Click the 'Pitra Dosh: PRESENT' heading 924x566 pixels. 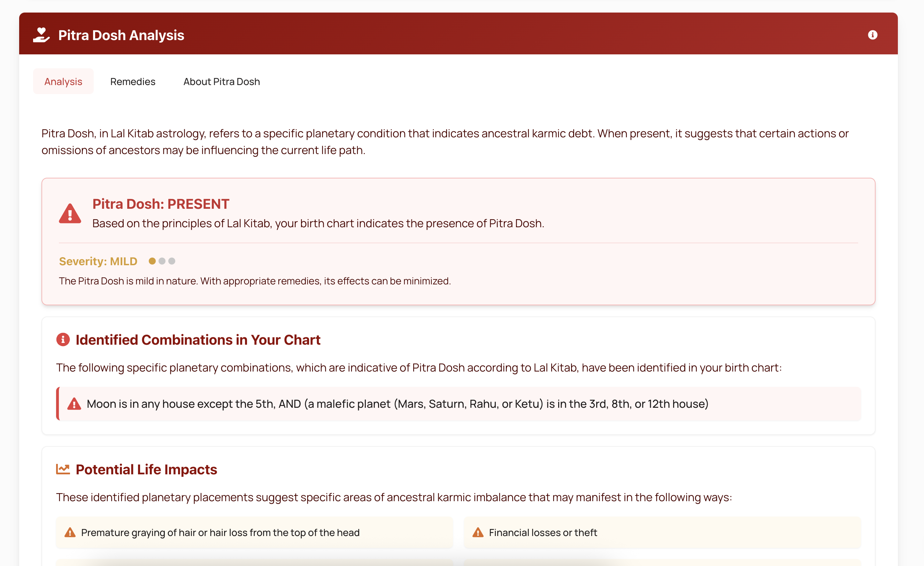pos(161,204)
